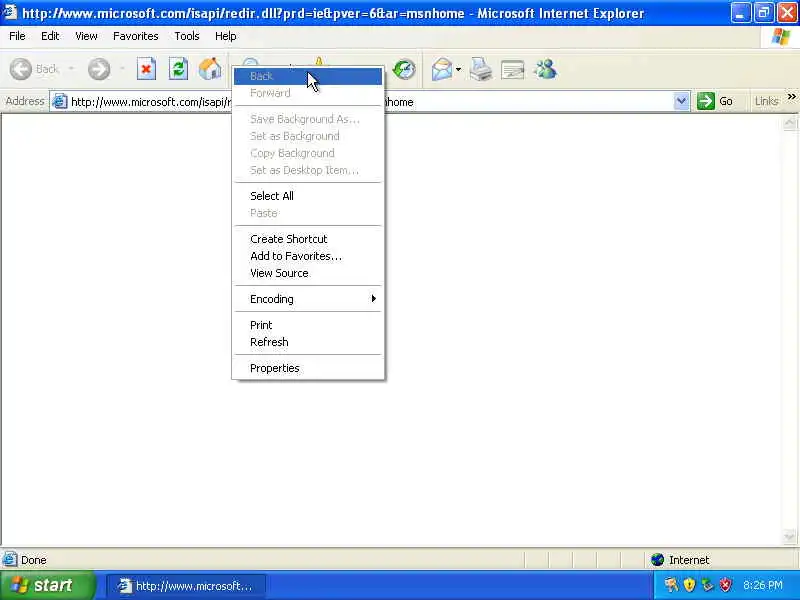Expand the Encoding submenu arrow
The image size is (800, 600).
(373, 298)
